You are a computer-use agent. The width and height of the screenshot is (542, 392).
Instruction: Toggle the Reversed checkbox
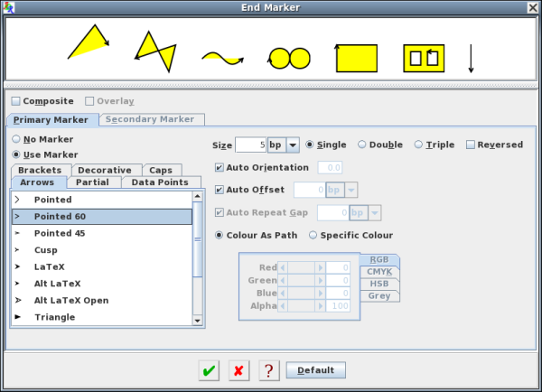pyautogui.click(x=471, y=145)
